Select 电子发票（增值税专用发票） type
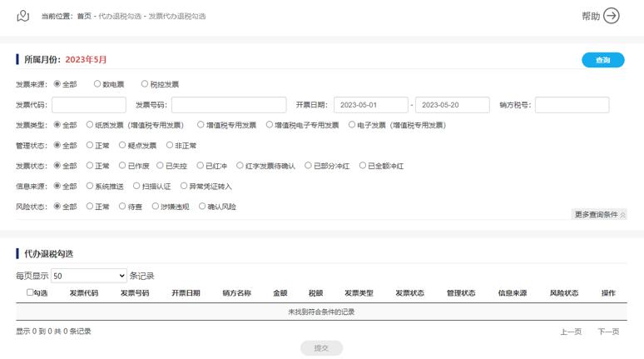 point(352,125)
